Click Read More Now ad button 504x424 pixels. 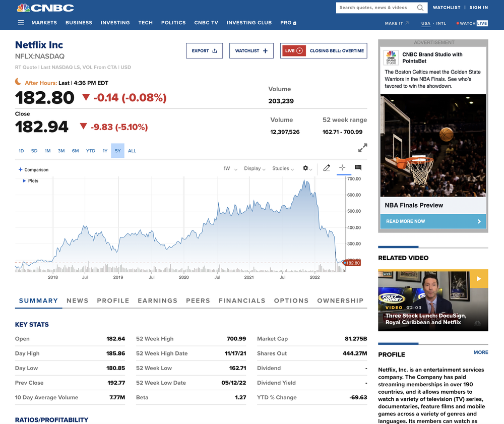coord(433,221)
